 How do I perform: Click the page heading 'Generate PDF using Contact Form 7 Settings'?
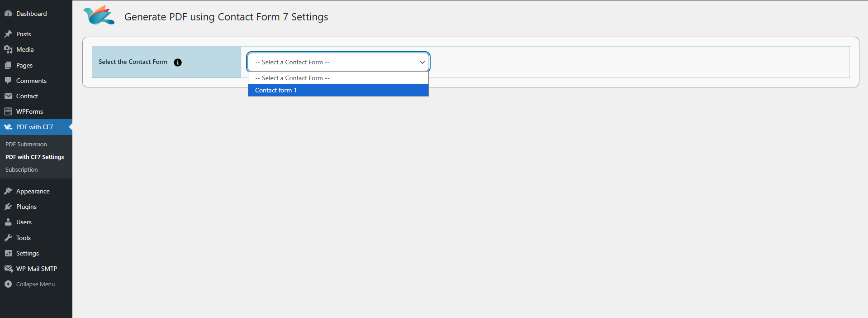click(x=226, y=17)
